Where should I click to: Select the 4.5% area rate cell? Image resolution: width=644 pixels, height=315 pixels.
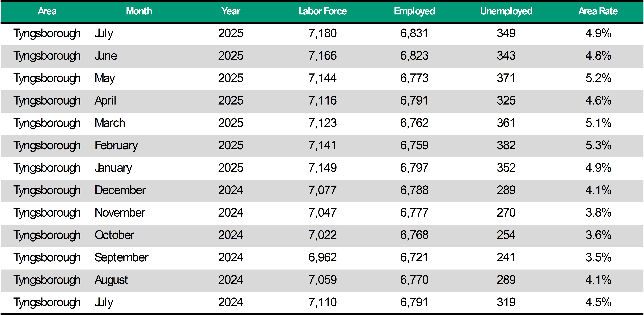(x=598, y=302)
